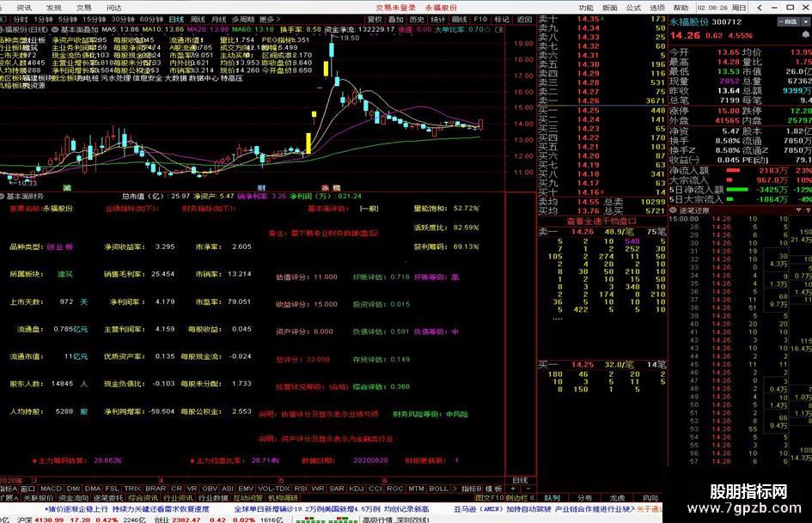
Task: Toggle the 基本面叠加 circle icon
Action: tap(55, 29)
